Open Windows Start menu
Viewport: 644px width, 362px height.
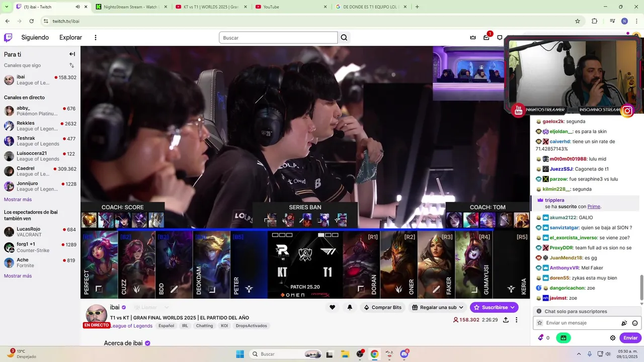pos(240,354)
